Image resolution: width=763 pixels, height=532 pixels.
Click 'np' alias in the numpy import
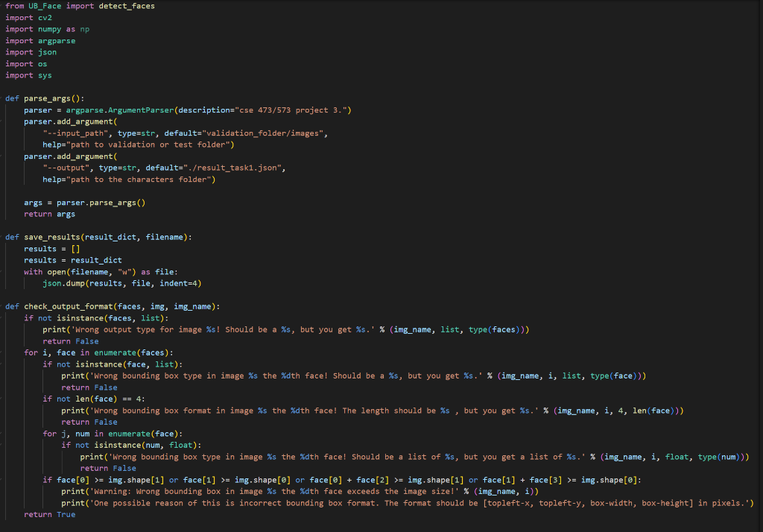click(x=85, y=29)
